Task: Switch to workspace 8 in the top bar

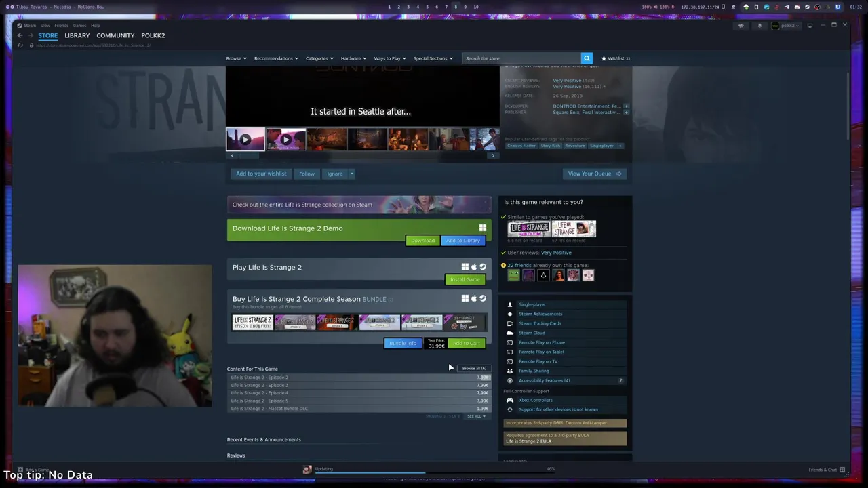Action: click(x=456, y=7)
